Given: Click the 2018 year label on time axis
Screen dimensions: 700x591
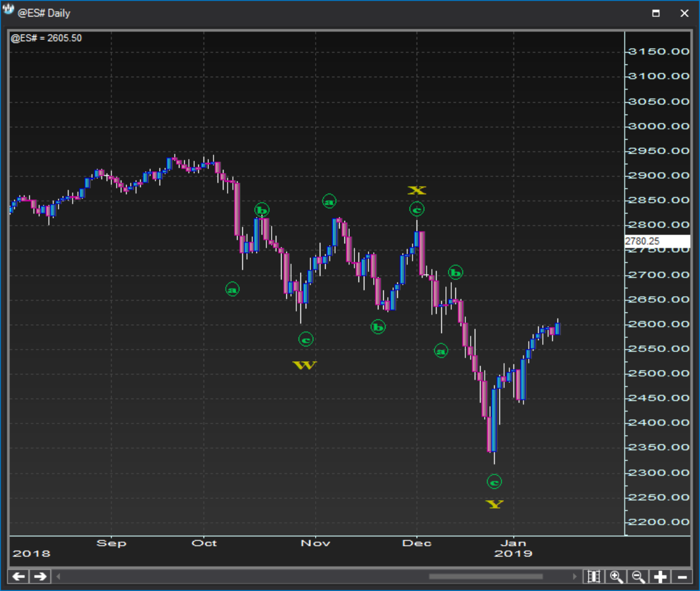Looking at the screenshot, I should pyautogui.click(x=31, y=553).
